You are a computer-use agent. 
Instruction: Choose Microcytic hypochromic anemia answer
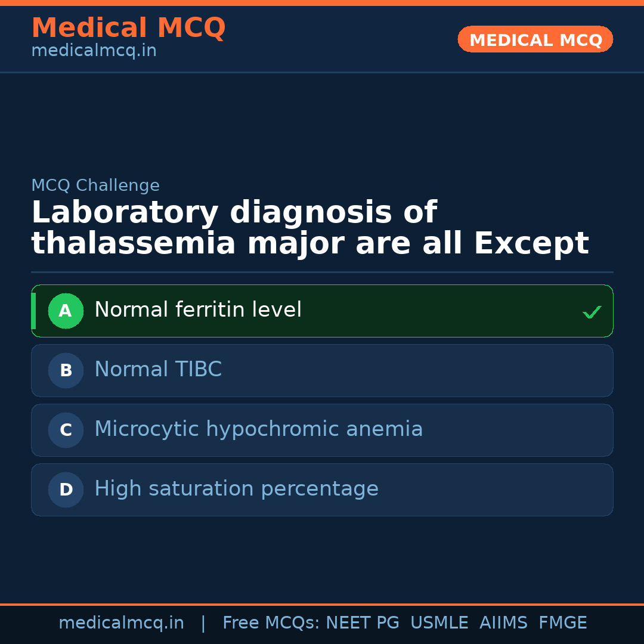point(258,429)
